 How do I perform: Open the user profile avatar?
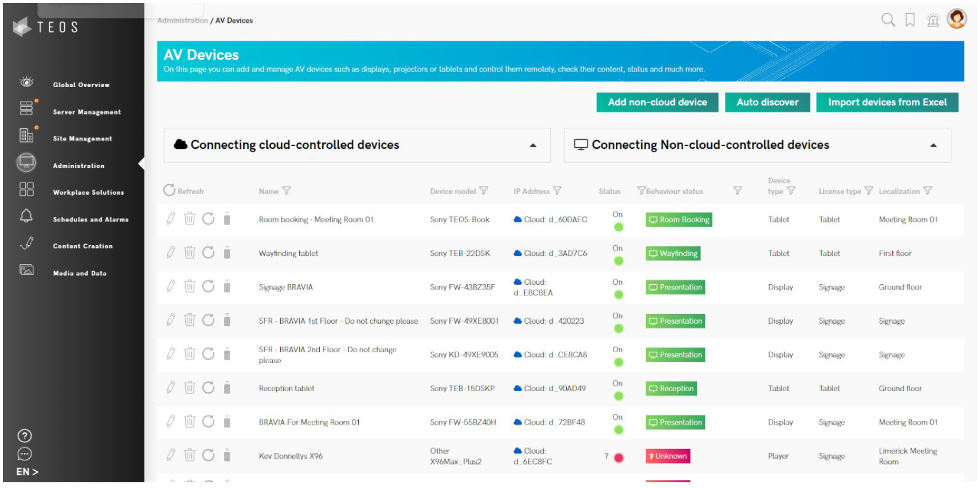click(x=957, y=19)
